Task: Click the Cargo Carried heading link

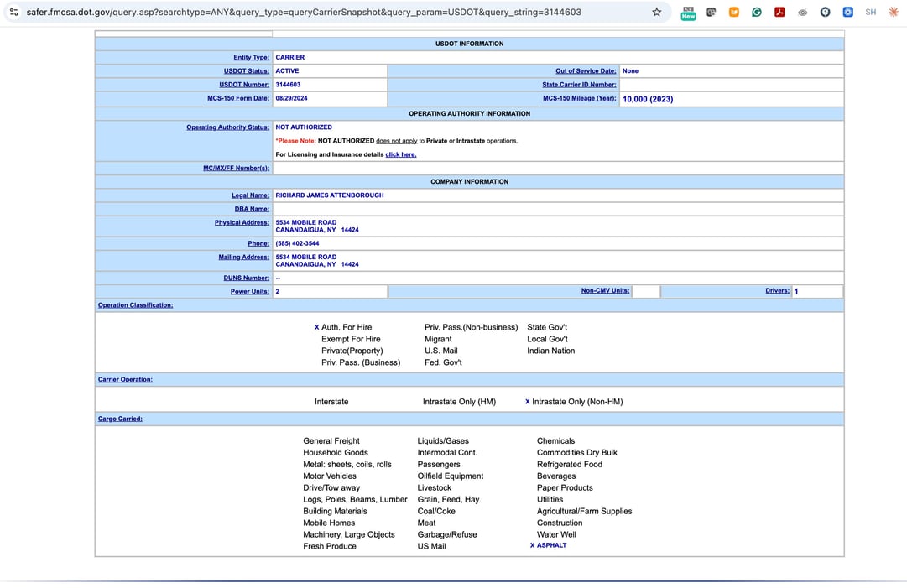Action: tap(120, 419)
